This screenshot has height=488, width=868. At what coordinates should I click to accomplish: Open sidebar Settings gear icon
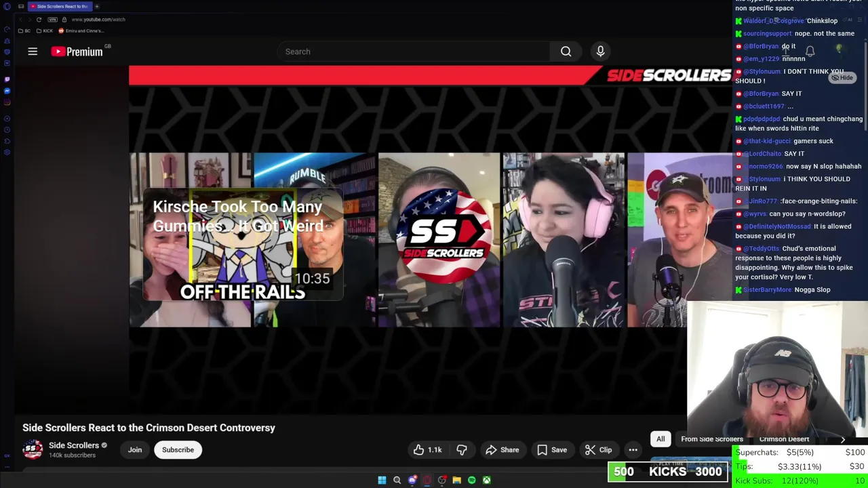(7, 152)
